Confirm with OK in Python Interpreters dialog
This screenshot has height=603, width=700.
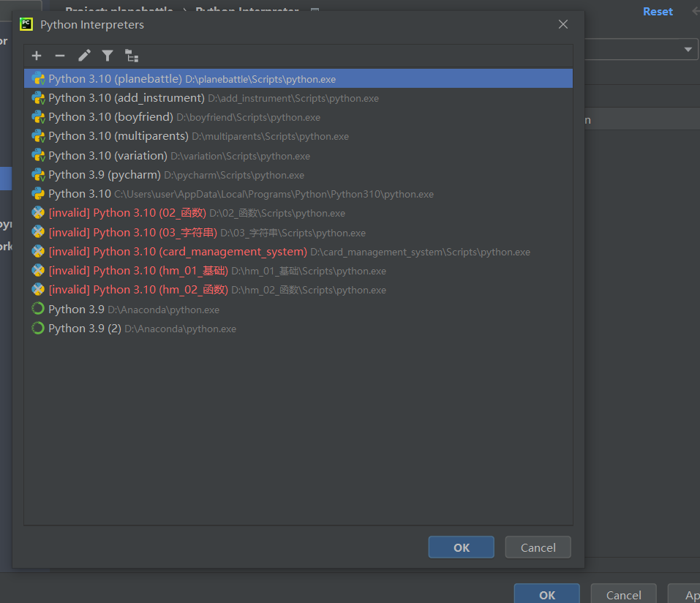point(461,547)
